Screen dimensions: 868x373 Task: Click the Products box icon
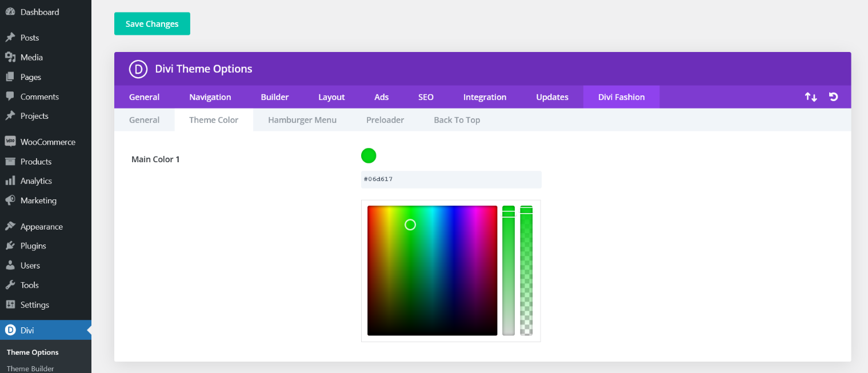click(x=10, y=162)
